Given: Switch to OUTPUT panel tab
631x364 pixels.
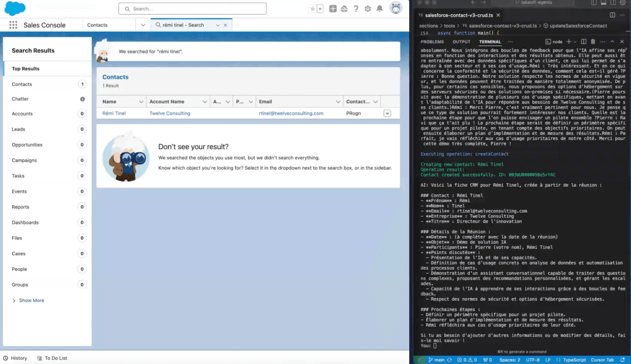Looking at the screenshot, I should 461,42.
